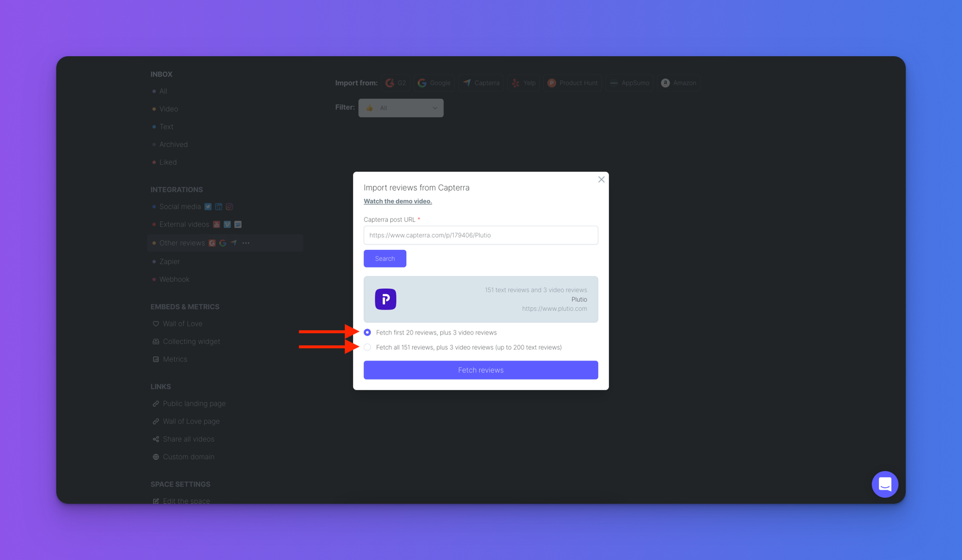Click the LinkedIn icon beside Social media
The height and width of the screenshot is (560, 962).
219,207
